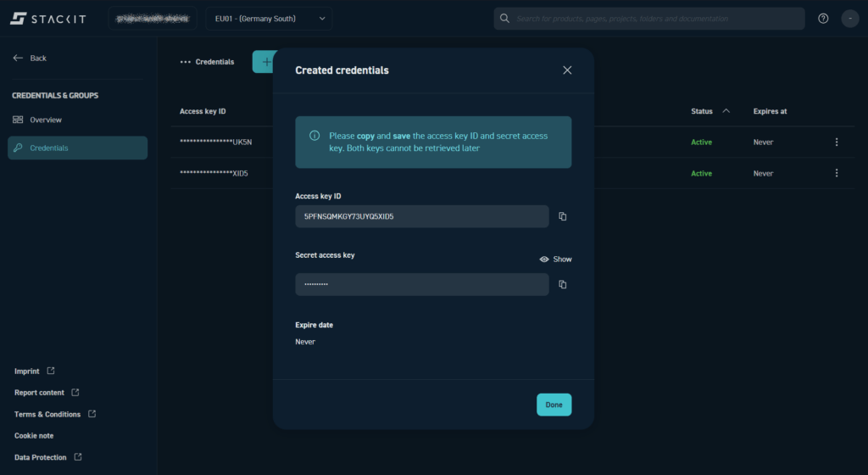
Task: Open row actions for the UK5N key
Action: pos(836,142)
